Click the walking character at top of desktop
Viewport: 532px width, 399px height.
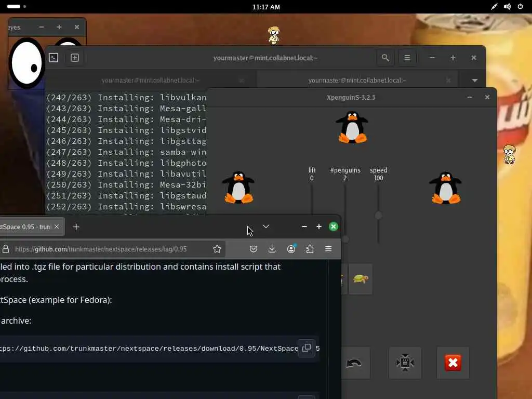point(274,35)
